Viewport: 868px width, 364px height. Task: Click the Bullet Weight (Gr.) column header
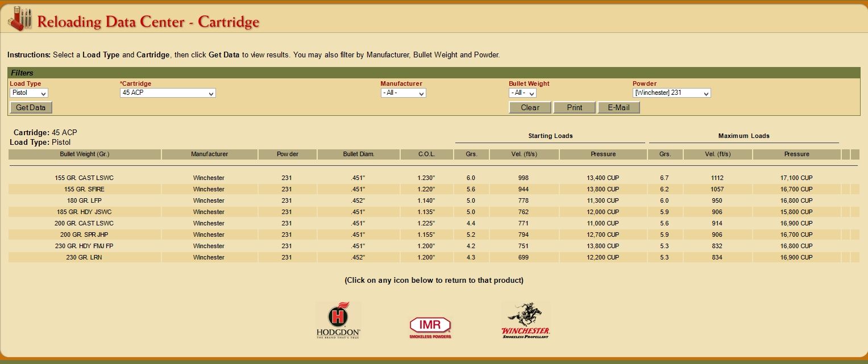84,154
